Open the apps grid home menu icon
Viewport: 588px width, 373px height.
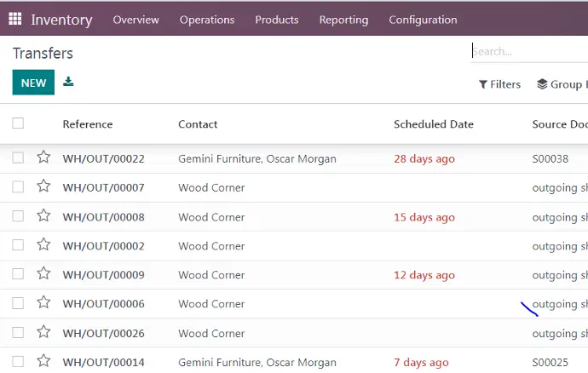pos(15,19)
